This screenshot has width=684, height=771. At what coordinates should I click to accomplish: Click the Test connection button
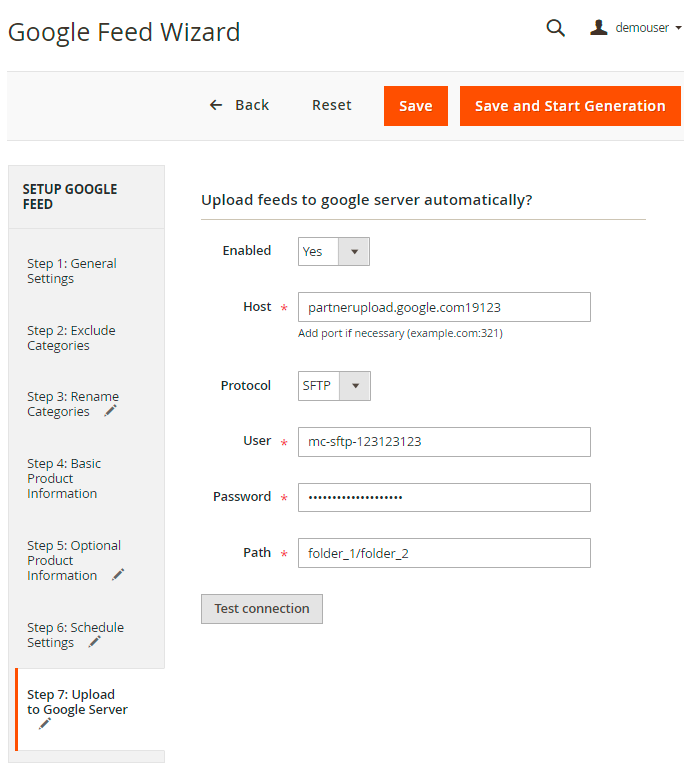(x=262, y=609)
